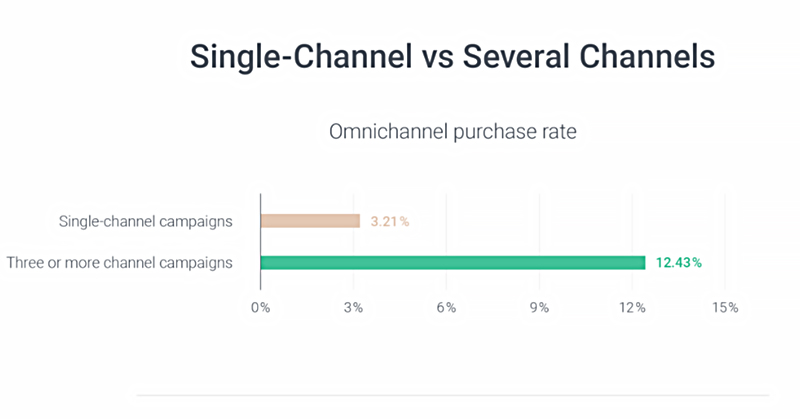Click the 3.21% value label
This screenshot has height=419, width=800.
pos(390,221)
